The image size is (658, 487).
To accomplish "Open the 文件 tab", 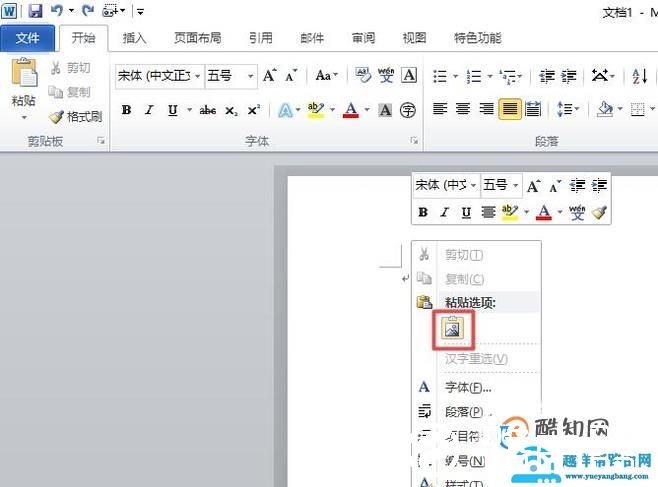I will (x=27, y=38).
